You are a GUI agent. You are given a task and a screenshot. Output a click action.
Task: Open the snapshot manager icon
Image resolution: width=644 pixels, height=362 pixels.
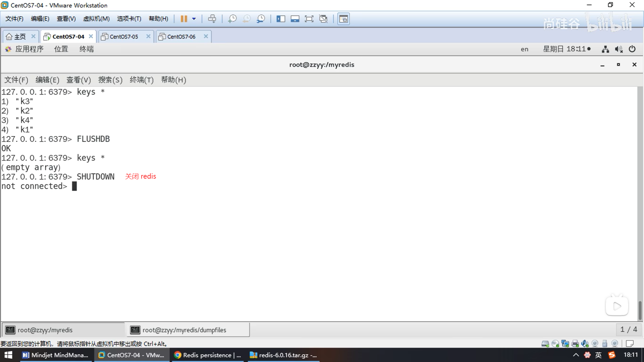pos(261,19)
